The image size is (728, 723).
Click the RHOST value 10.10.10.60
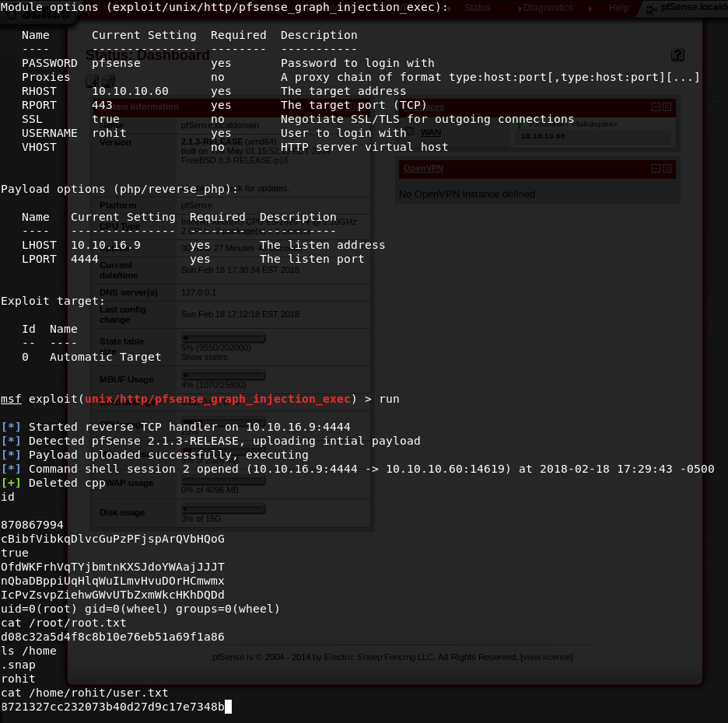(x=130, y=91)
